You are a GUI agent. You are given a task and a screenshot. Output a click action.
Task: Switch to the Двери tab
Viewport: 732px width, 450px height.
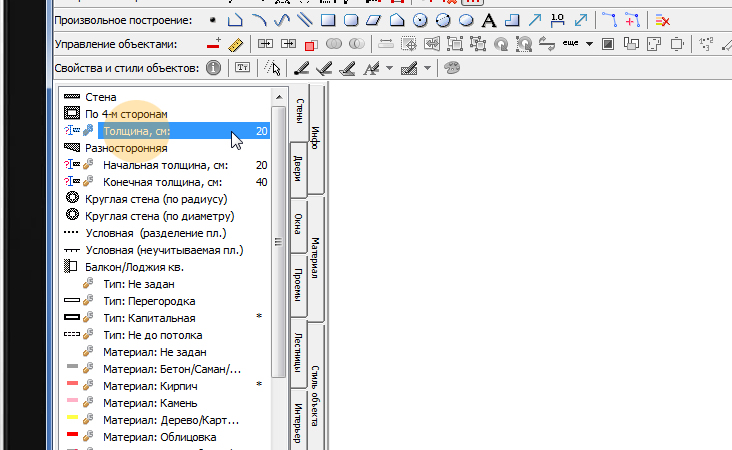click(297, 167)
